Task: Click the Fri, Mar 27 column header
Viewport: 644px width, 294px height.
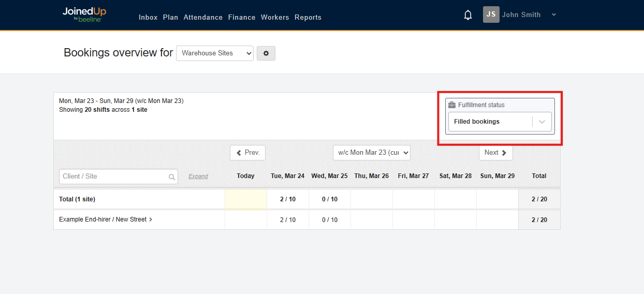Action: pyautogui.click(x=414, y=176)
